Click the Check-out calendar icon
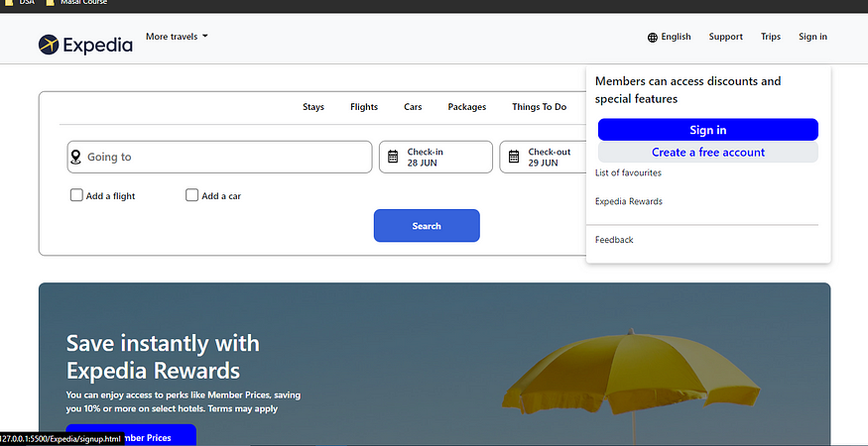This screenshot has width=868, height=446. tap(514, 157)
